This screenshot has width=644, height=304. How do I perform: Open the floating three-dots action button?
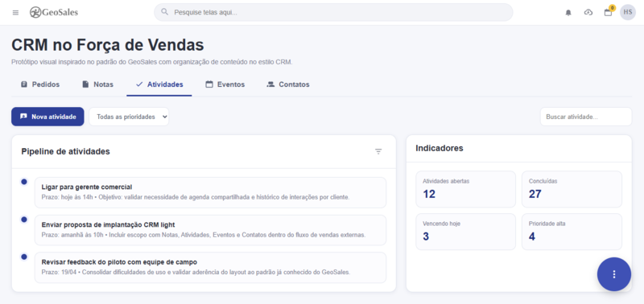(x=614, y=274)
